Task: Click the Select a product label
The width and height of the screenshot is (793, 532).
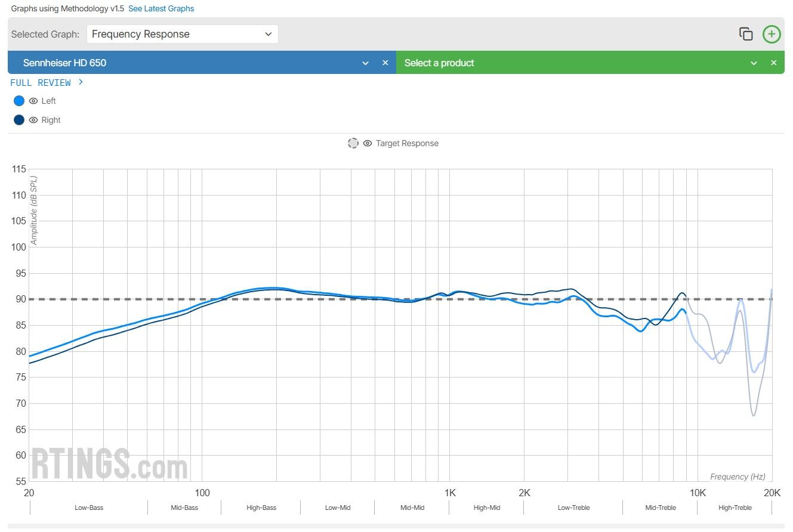Action: point(439,63)
